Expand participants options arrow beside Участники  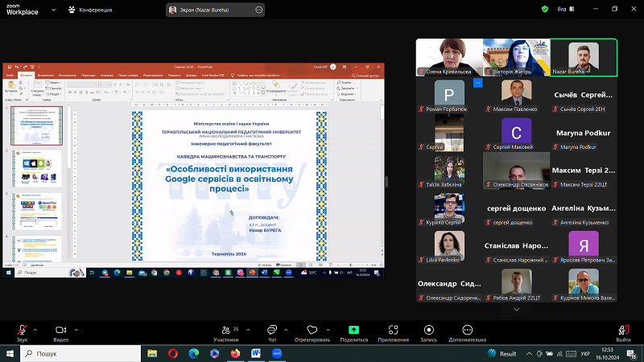point(248,330)
